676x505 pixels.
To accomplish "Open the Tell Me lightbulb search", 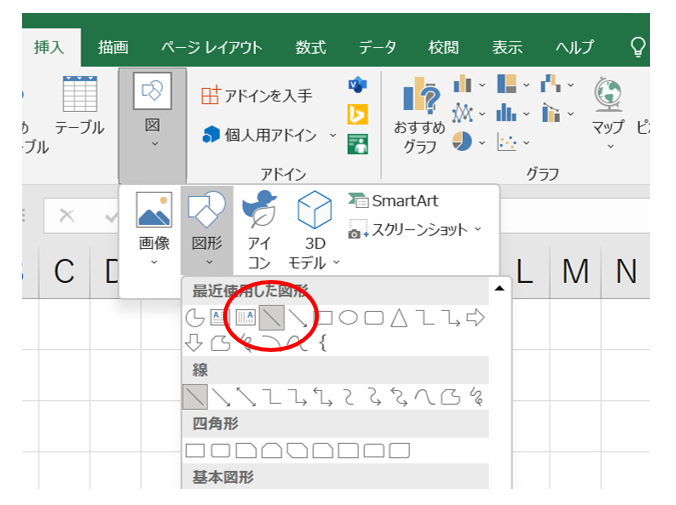I will [x=638, y=47].
